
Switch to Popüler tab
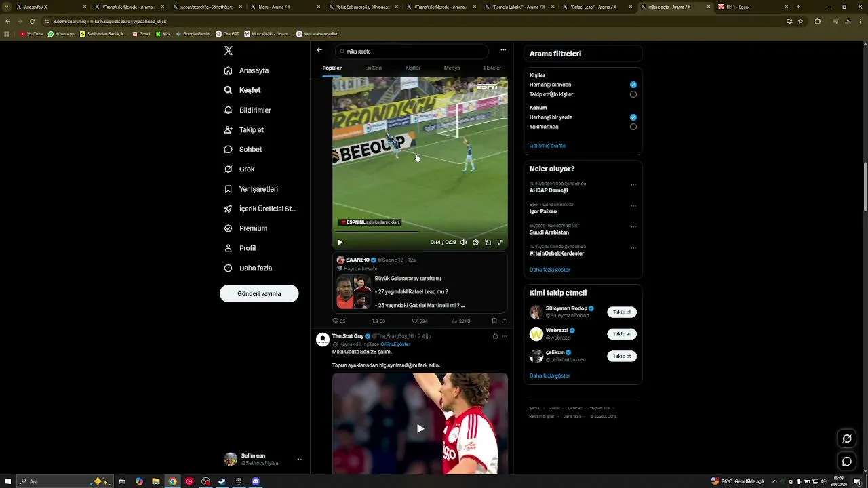coord(332,68)
